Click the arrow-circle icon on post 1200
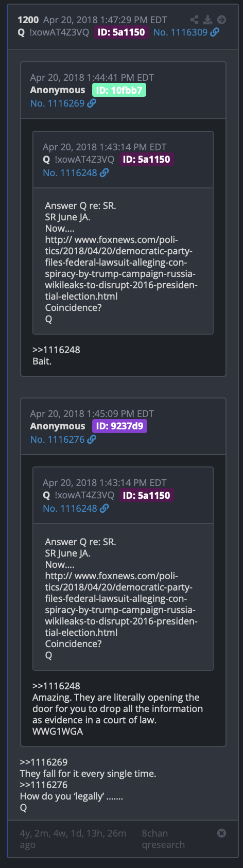The width and height of the screenshot is (243, 868). click(x=221, y=20)
